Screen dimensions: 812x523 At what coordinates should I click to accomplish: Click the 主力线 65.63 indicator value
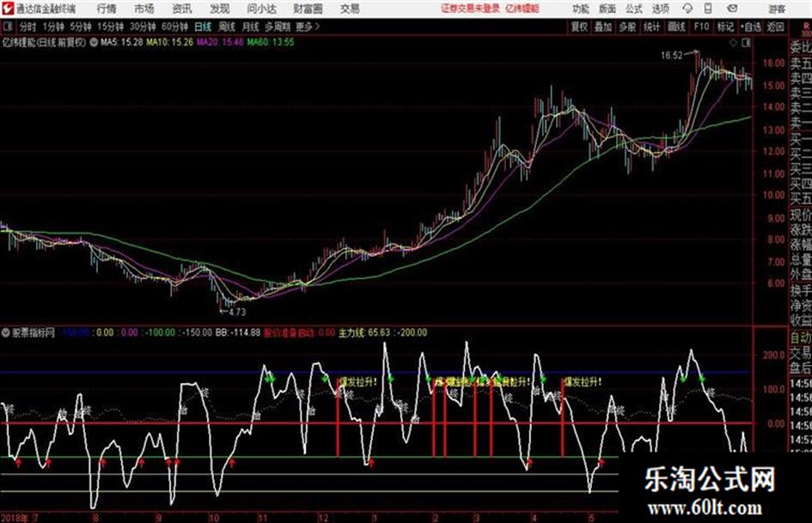click(x=364, y=332)
